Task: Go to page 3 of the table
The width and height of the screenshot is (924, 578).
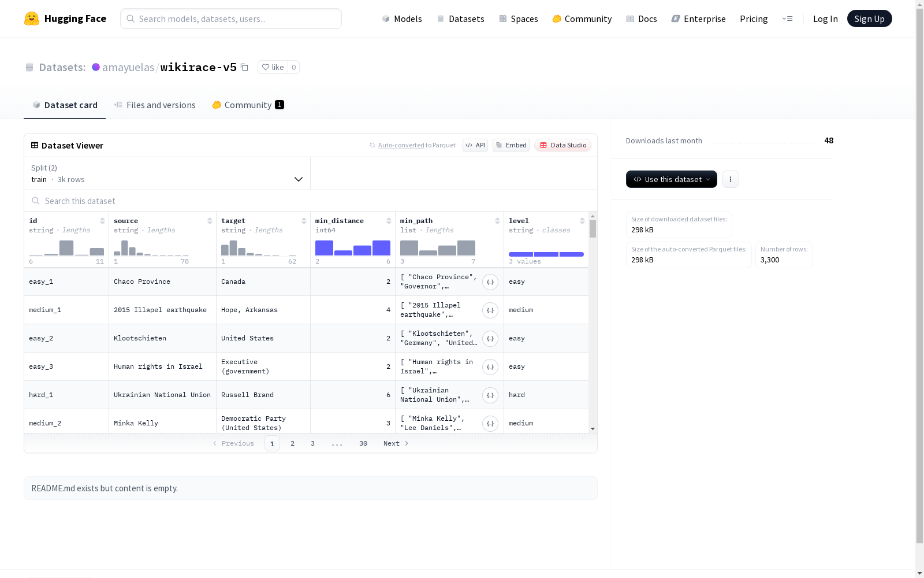Action: 312,443
